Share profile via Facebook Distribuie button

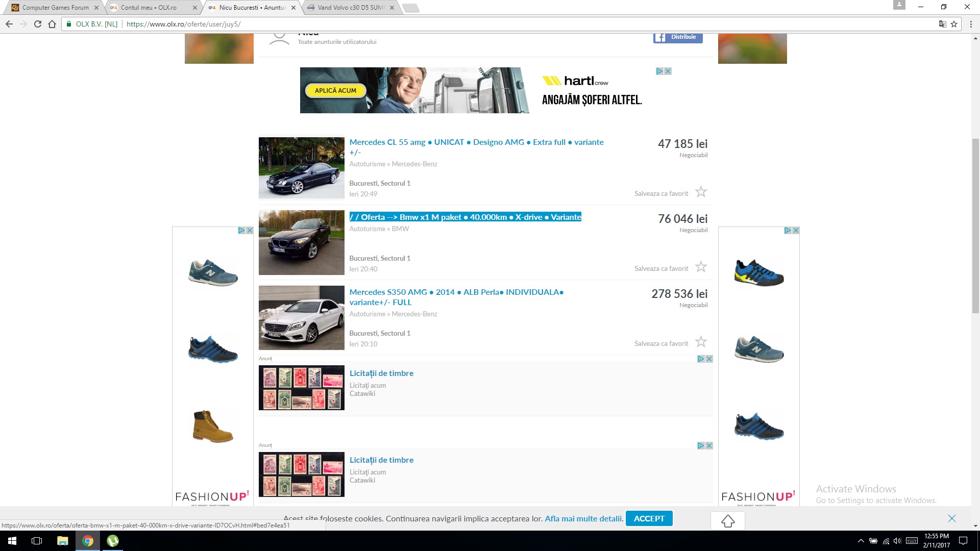(678, 37)
